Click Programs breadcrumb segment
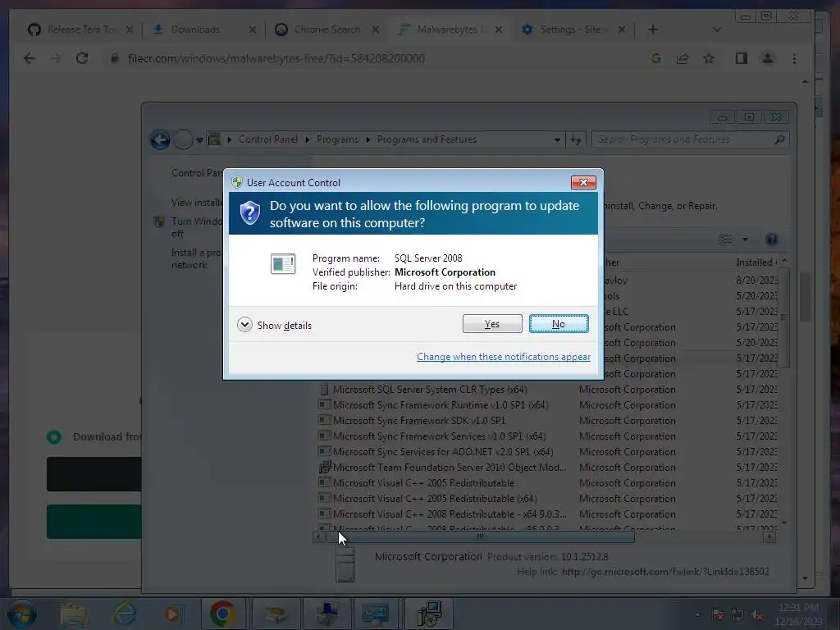 click(337, 139)
